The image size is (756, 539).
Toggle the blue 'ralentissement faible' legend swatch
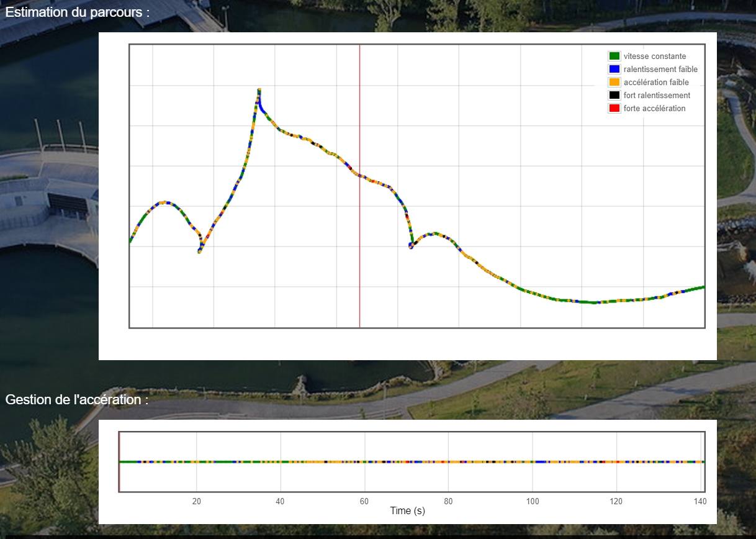[x=614, y=69]
